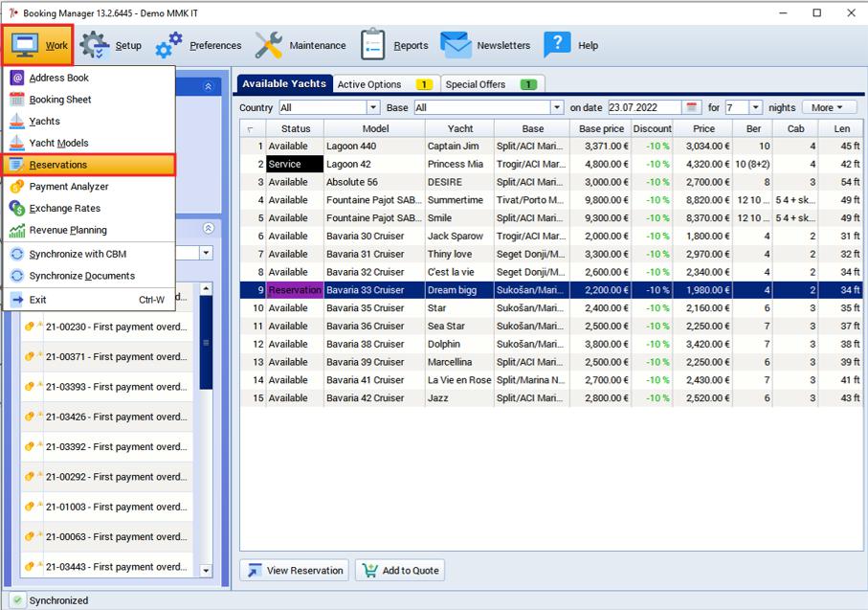Click the Exchange Rates currency icon
868x610 pixels.
17,208
